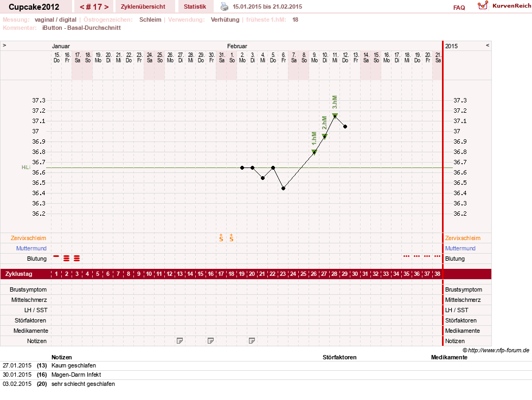
Task: Select the left Blutung row label
Action: pyautogui.click(x=37, y=259)
